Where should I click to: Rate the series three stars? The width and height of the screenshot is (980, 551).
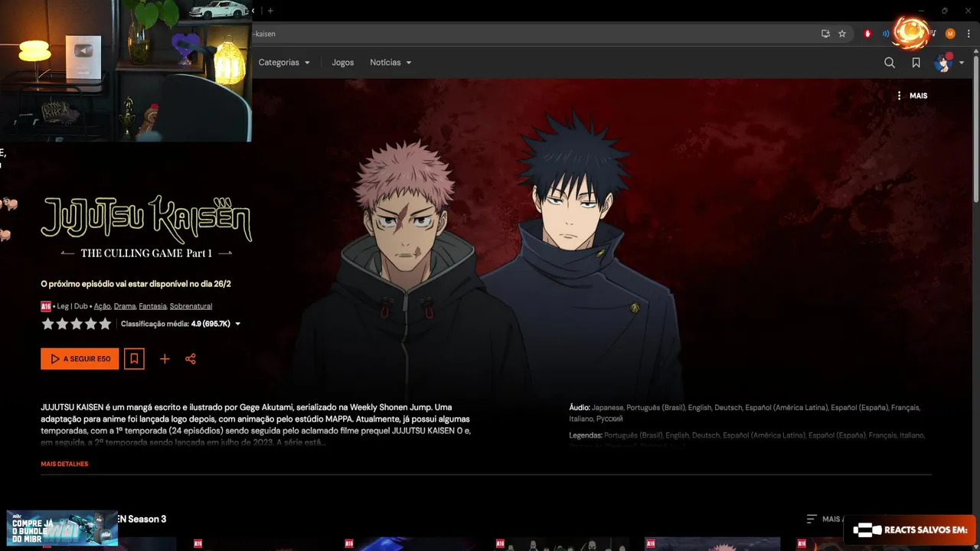coord(77,324)
